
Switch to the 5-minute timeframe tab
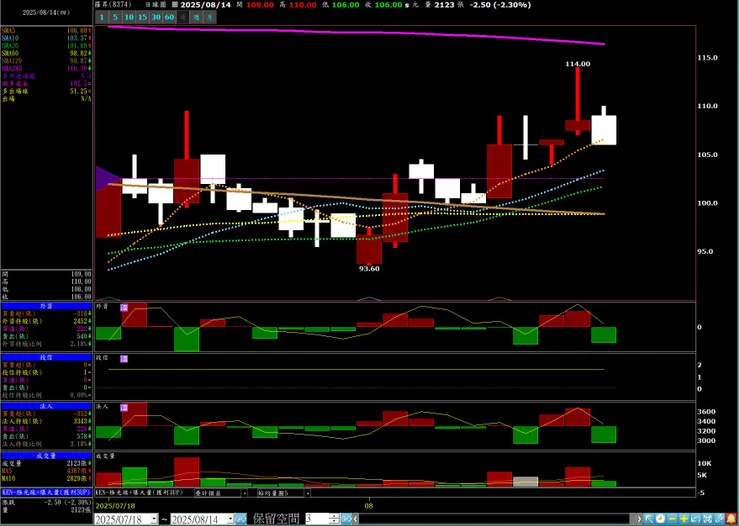pos(115,17)
